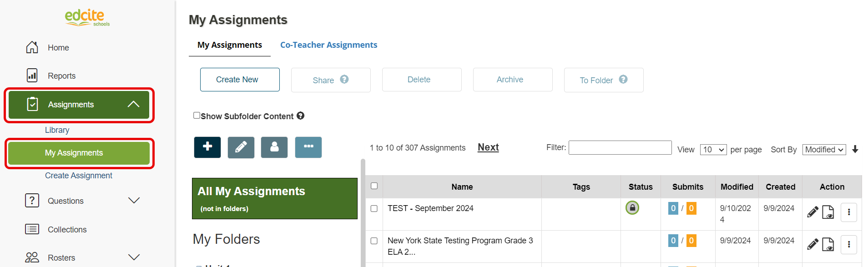Check the TEST - September 2024 row checkbox
Viewport: 868px width, 267px height.
point(374,208)
